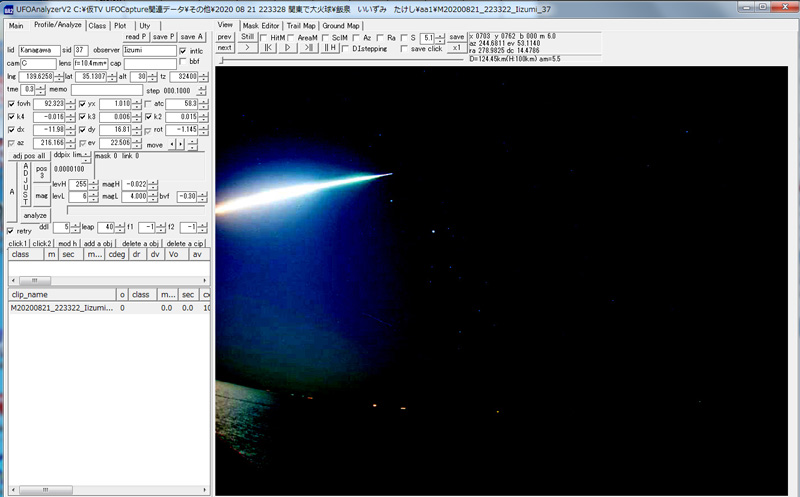Uncheck the fovh parameter checkbox
The height and width of the screenshot is (497, 800).
pyautogui.click(x=11, y=103)
